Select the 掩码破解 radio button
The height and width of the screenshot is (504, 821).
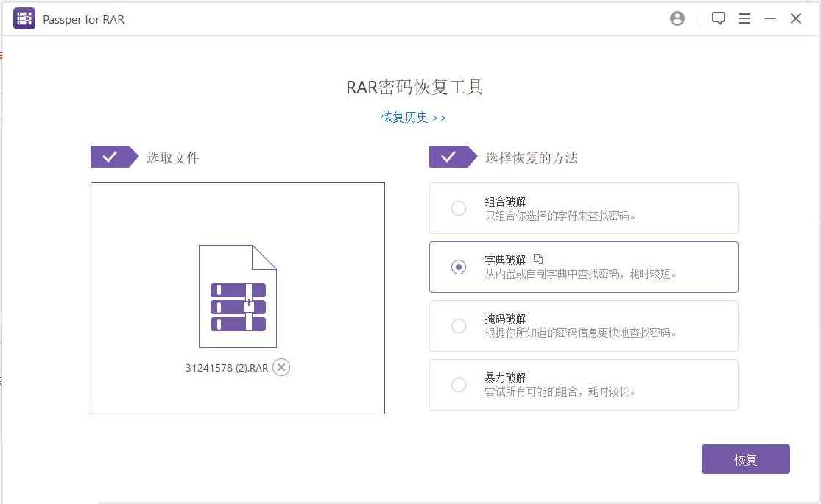(x=459, y=326)
